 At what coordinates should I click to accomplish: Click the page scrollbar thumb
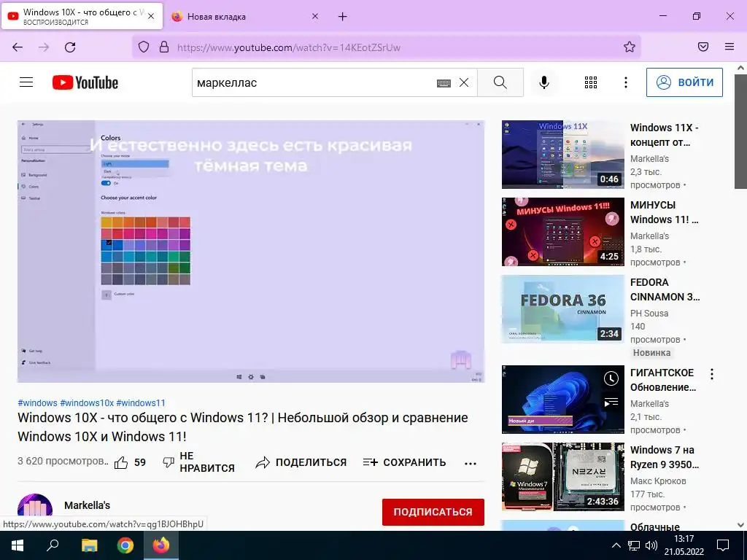740,131
